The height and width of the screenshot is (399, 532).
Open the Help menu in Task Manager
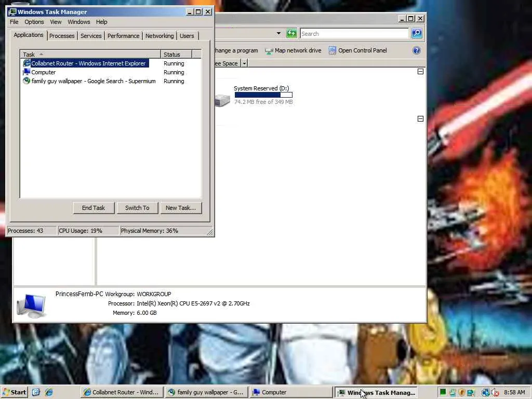coord(101,22)
